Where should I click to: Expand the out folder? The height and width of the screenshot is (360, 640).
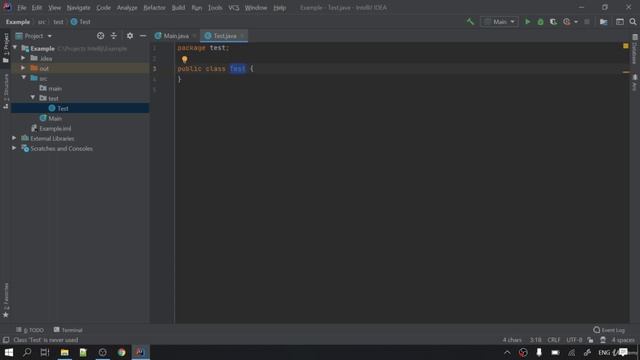[x=23, y=68]
